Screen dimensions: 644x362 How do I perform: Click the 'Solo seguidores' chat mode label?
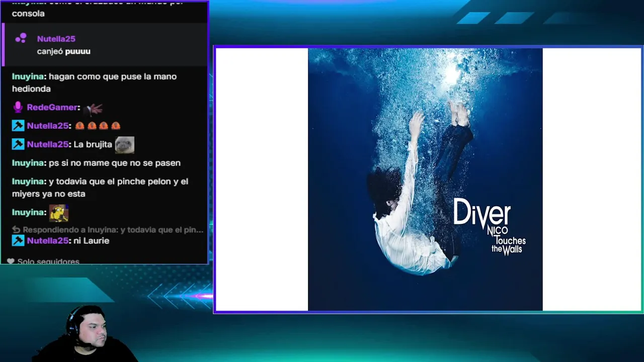coord(48,261)
